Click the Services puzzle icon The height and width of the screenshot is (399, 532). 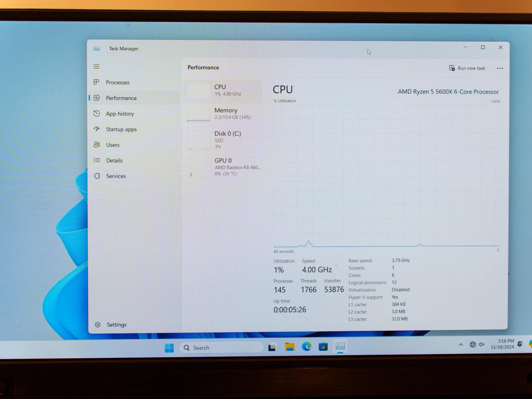(x=97, y=176)
